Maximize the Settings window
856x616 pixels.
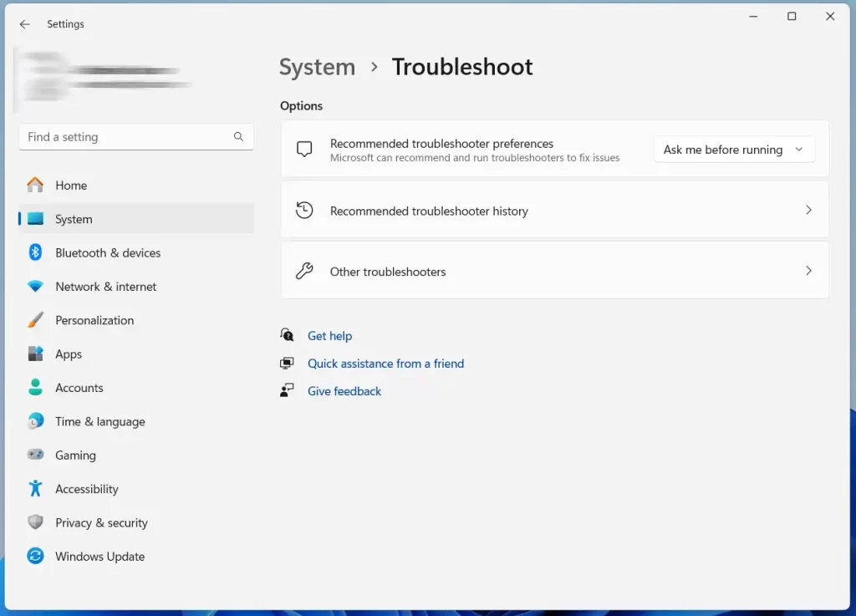[792, 17]
